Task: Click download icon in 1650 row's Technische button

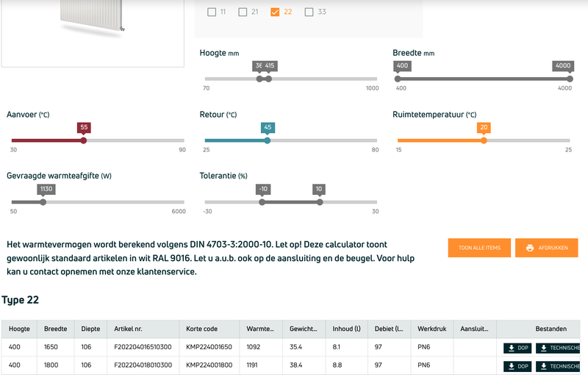Action: [x=544, y=348]
